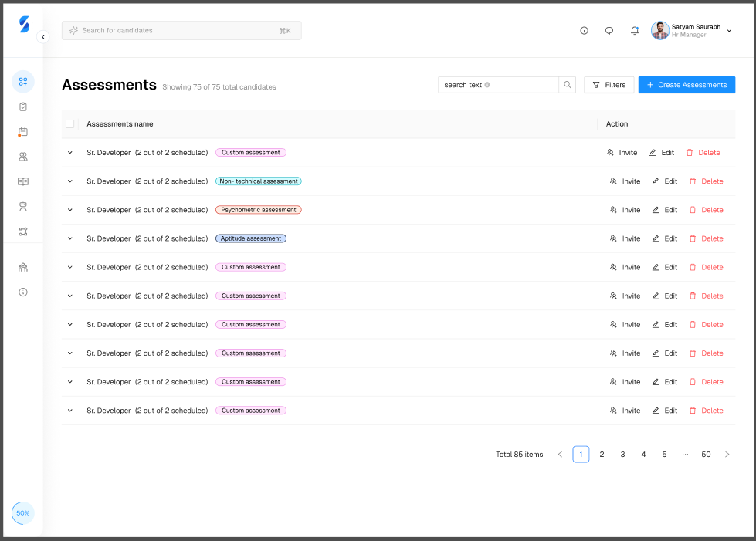Go to page 3 in pagination

point(622,455)
